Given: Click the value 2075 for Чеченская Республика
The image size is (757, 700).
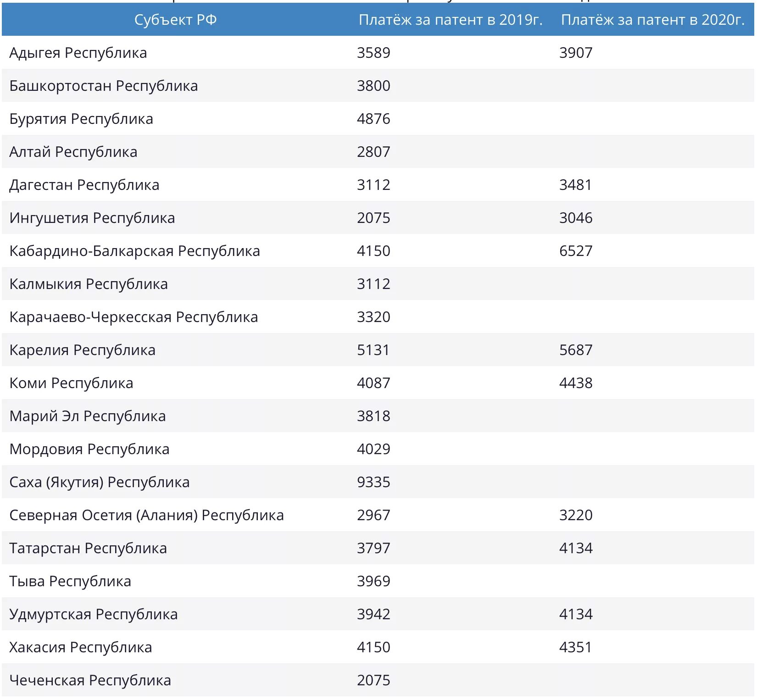Looking at the screenshot, I should pyautogui.click(x=373, y=680).
